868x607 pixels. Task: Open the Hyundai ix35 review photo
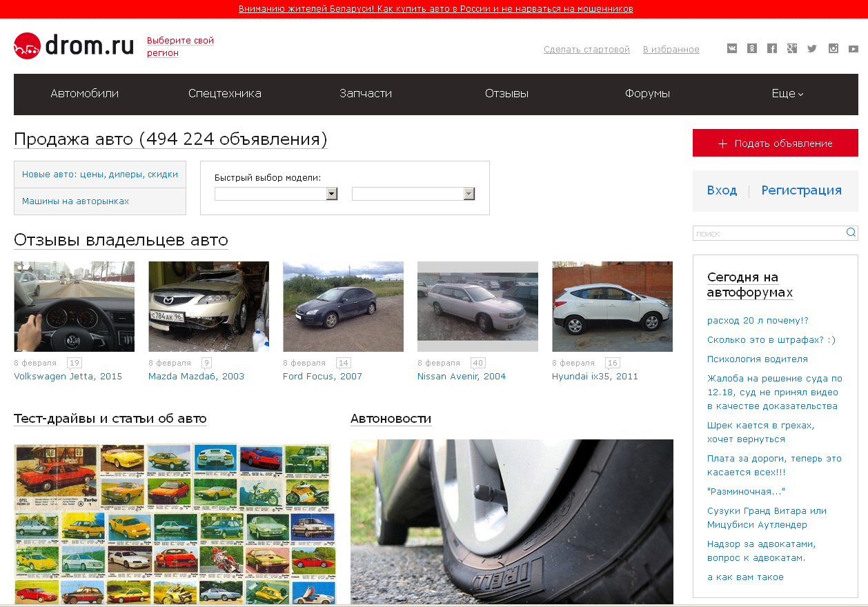pyautogui.click(x=612, y=306)
